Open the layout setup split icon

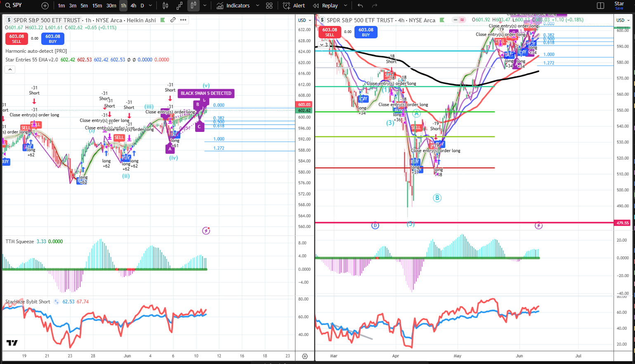601,6
